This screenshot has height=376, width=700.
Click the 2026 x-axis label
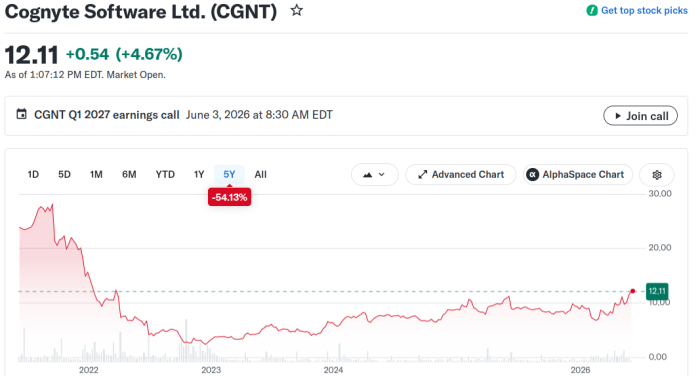(580, 370)
